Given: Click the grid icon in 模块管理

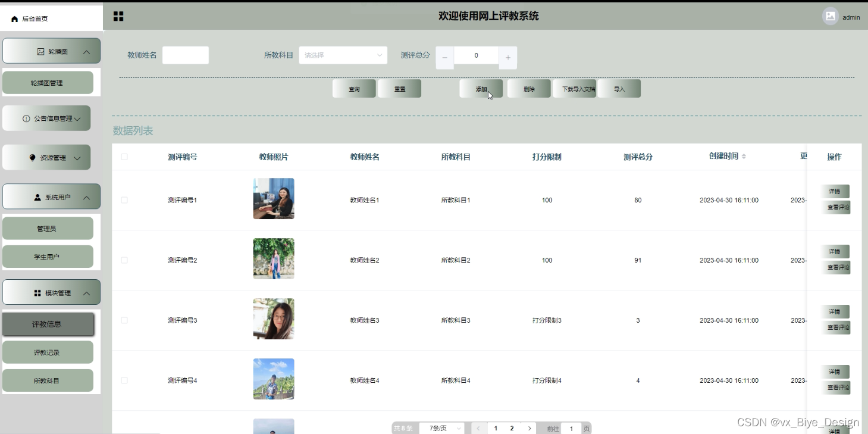Looking at the screenshot, I should click(37, 293).
